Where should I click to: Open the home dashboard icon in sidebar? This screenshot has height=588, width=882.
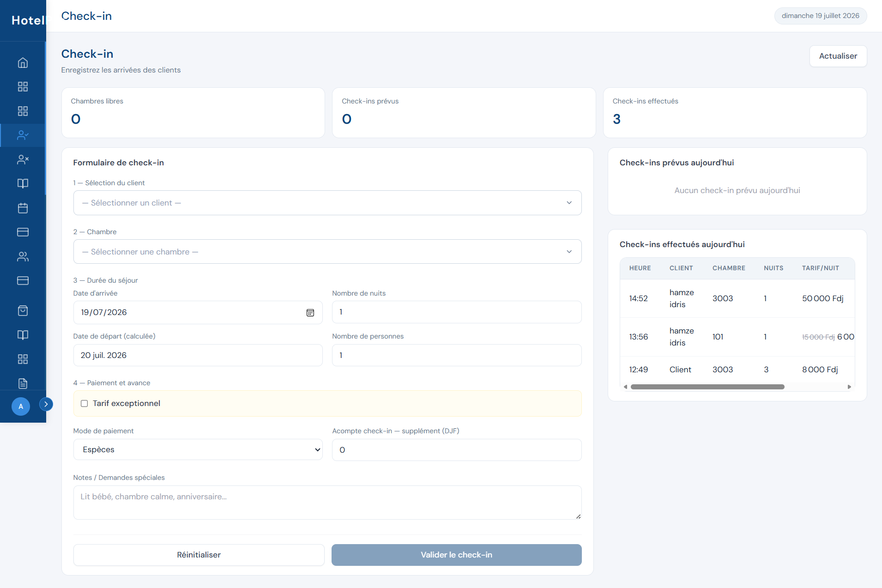[x=23, y=63]
